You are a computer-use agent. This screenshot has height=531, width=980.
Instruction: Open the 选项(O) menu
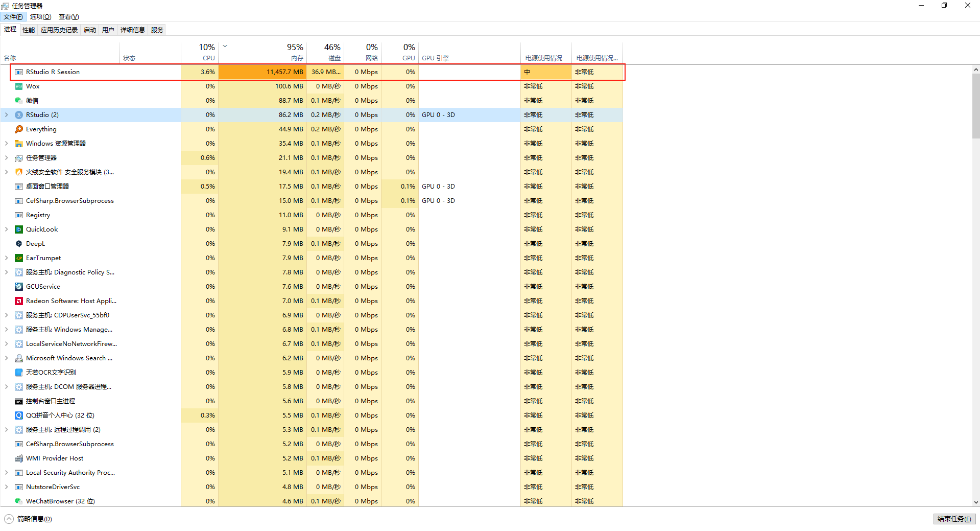click(x=40, y=16)
